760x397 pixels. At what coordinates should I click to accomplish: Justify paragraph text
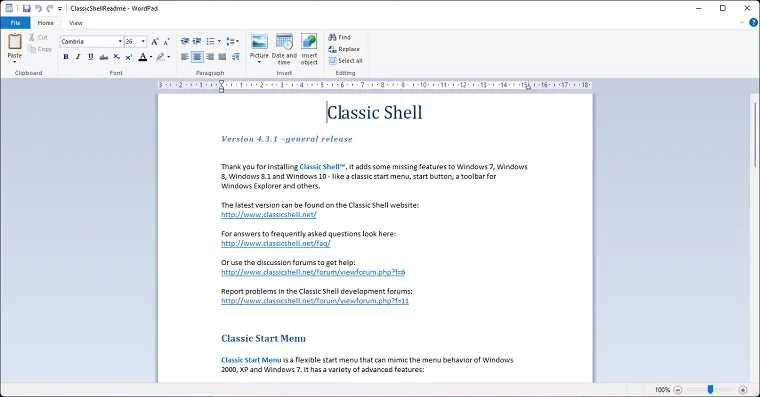click(x=222, y=57)
